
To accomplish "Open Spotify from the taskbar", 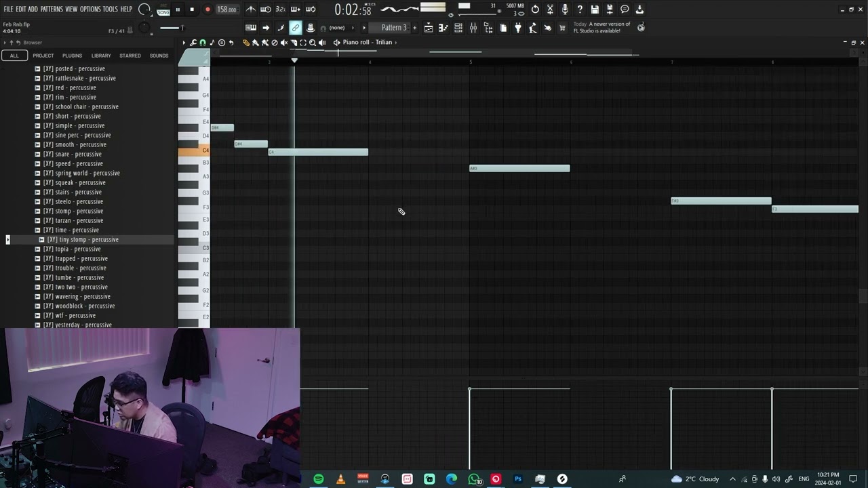I will coord(318,479).
